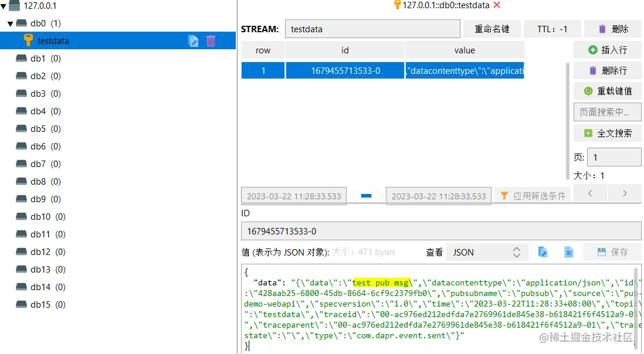Click the ID field 1679455713533-0

(x=441, y=232)
